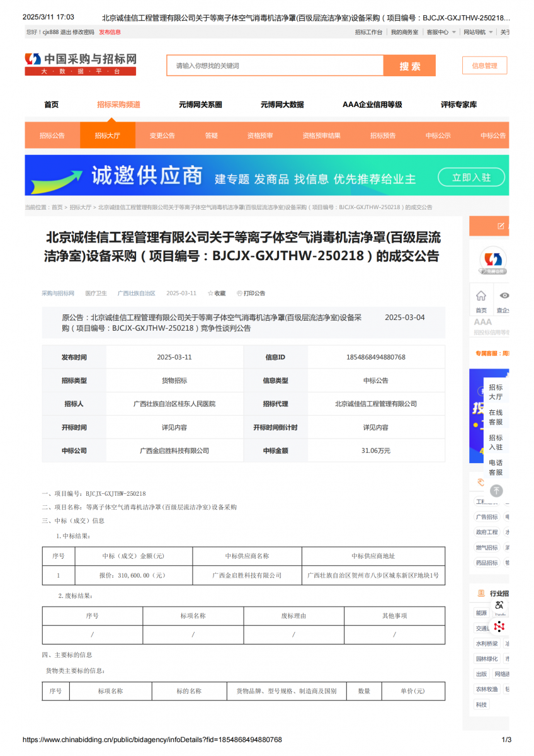Screen dimensions: 534x756
Task: Click the 燃气招标 tag
Action: [487, 547]
